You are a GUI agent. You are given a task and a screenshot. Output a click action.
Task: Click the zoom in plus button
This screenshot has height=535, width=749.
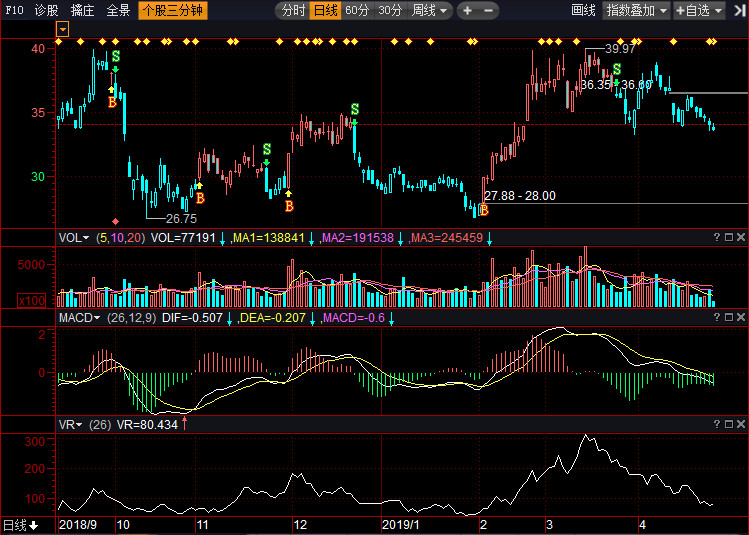[467, 10]
